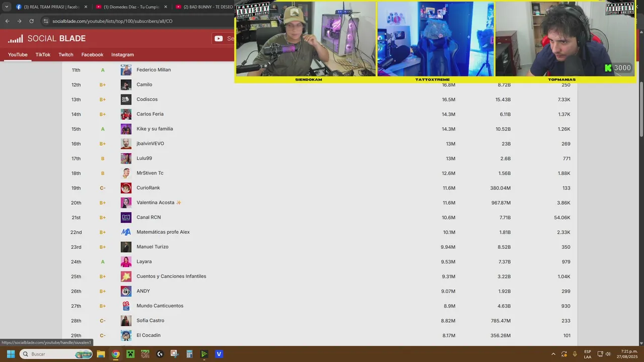Open the YouTube platform selector in search box
The width and height of the screenshot is (644, 362).
point(218,39)
